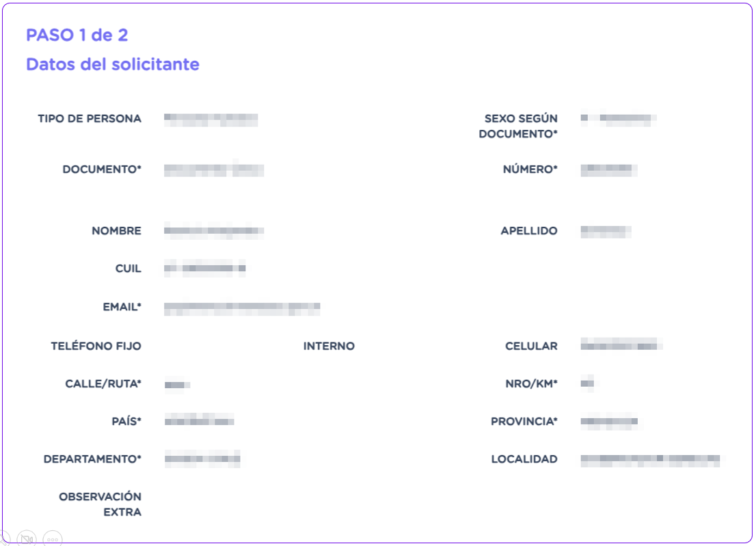Viewport: 756px width, 546px height.
Task: Click the Calle/Ruta field value
Action: point(176,385)
